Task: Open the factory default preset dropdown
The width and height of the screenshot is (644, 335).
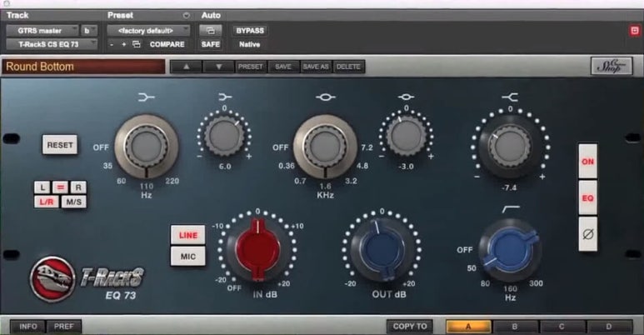Action: click(x=148, y=31)
